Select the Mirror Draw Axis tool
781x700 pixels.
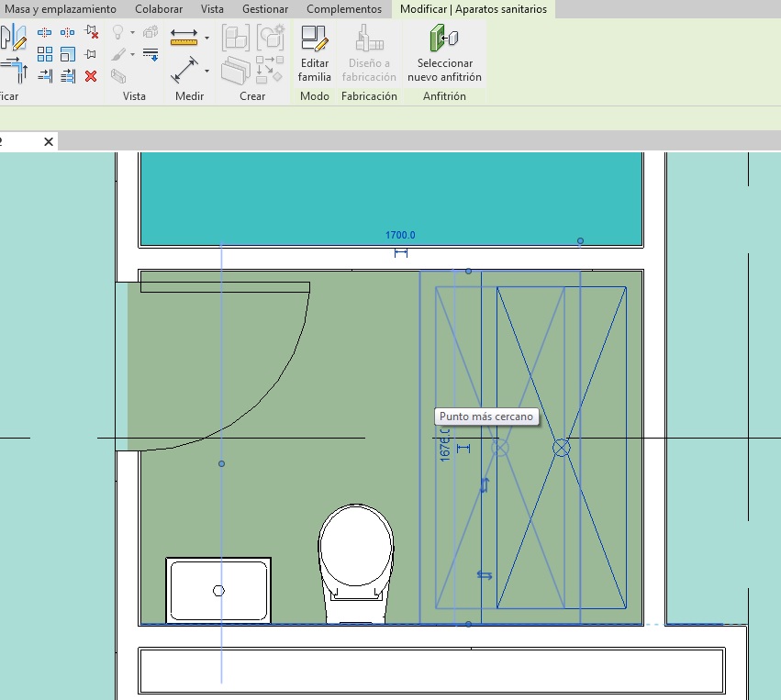[67, 32]
